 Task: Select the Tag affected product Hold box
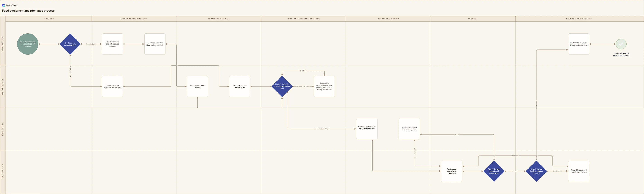point(155,44)
